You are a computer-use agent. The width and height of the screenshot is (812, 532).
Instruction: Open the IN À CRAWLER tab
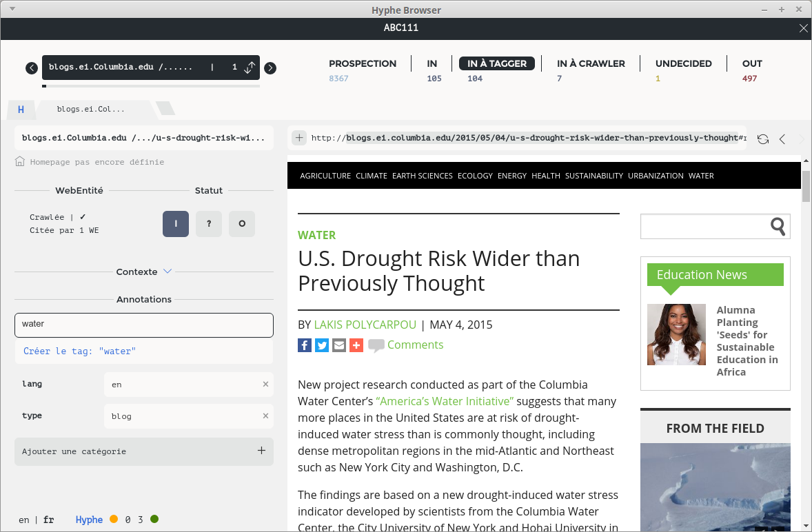(x=591, y=63)
